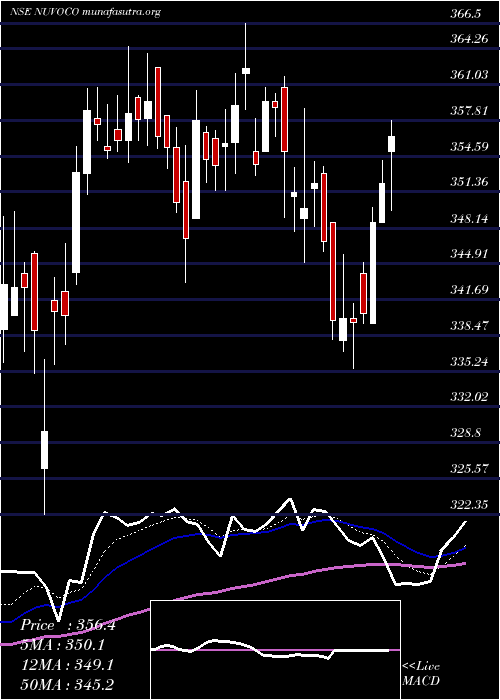Select the 366.5 price axis label

(466, 14)
